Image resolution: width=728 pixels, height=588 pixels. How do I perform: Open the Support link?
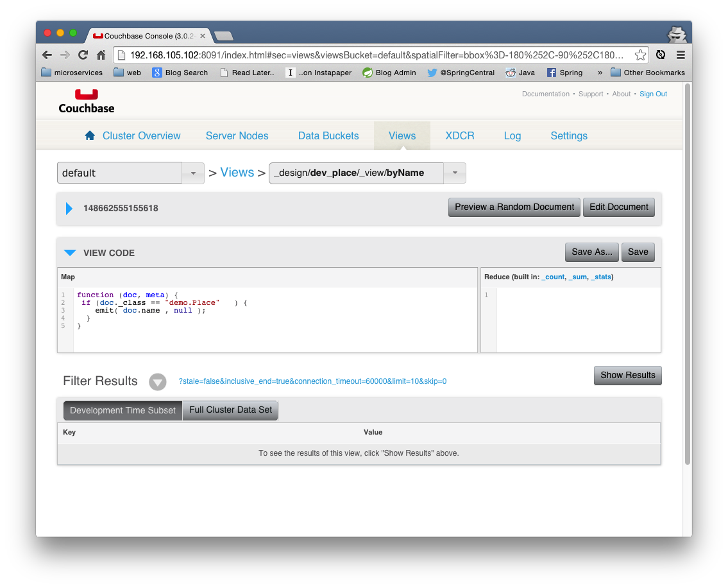point(591,94)
